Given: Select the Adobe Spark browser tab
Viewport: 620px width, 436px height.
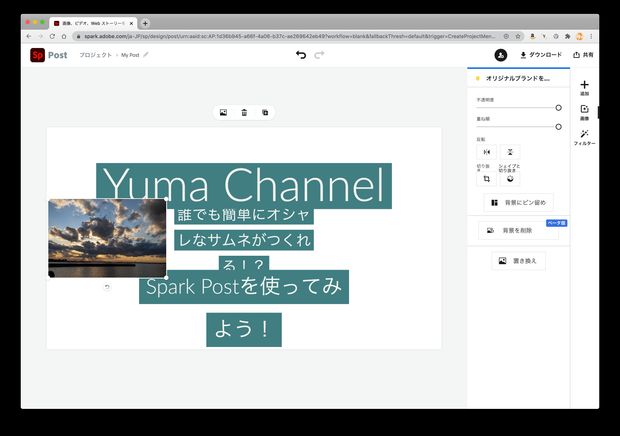Looking at the screenshot, I should click(93, 23).
